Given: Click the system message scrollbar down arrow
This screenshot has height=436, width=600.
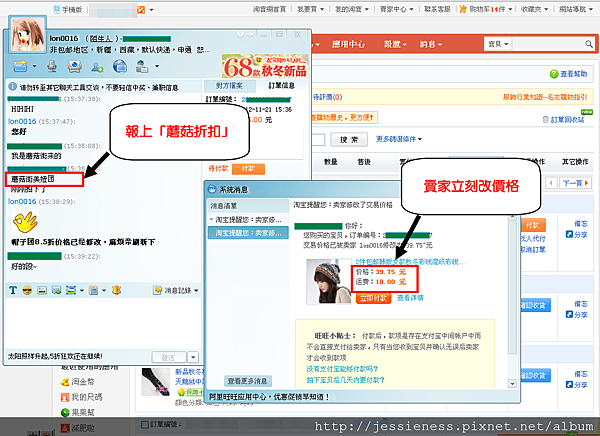Looking at the screenshot, I should (512, 383).
